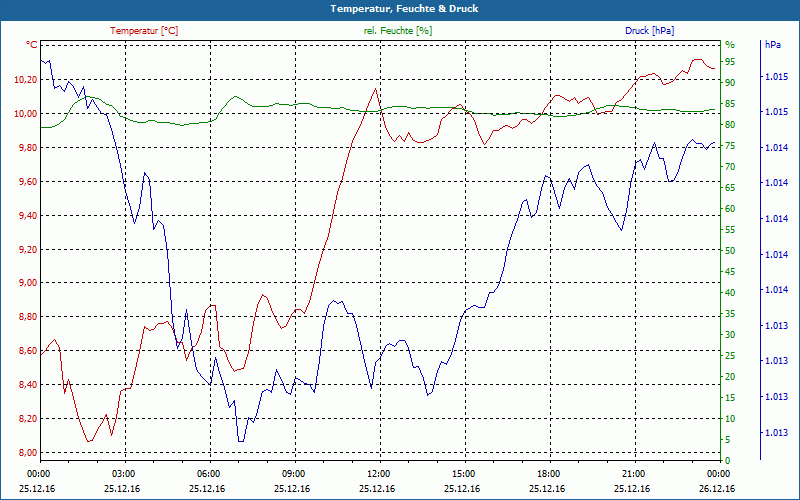Click the '9,20' temperature axis value
This screenshot has width=800, height=500.
tap(30, 249)
